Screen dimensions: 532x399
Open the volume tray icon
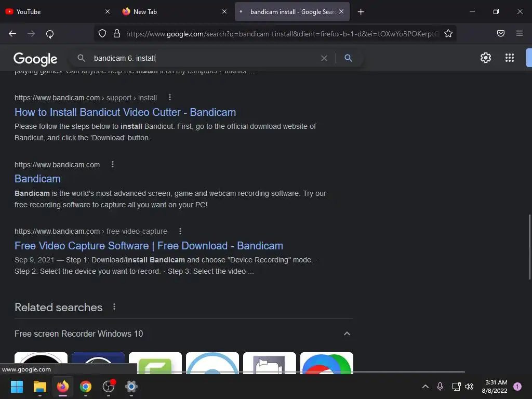click(x=469, y=387)
